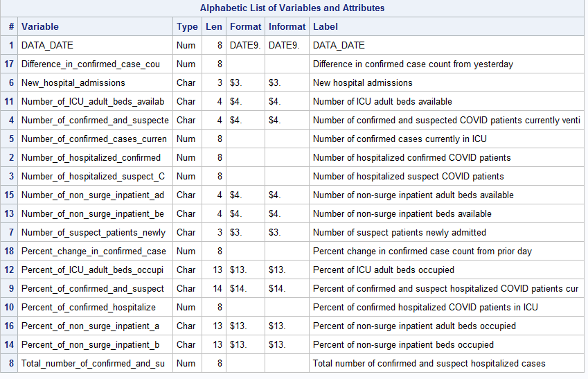Click the 'Len' column header
The width and height of the screenshot is (588, 379).
point(213,26)
